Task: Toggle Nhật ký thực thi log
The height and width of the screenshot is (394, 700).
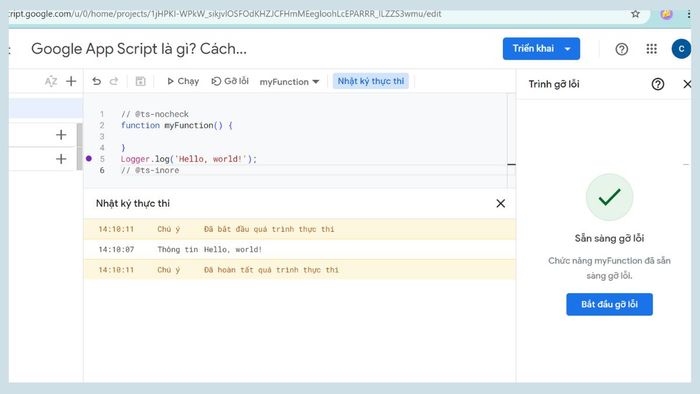Action: pyautogui.click(x=371, y=81)
